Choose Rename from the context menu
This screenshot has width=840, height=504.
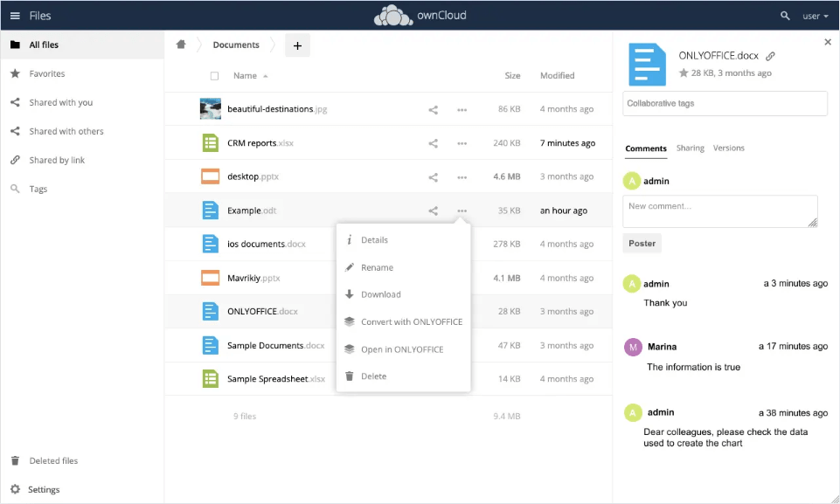(404, 267)
